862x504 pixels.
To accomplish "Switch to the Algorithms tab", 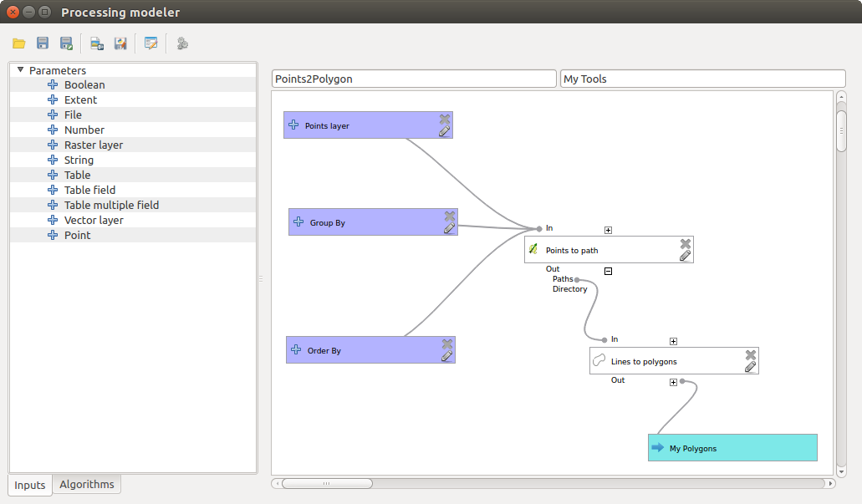I will click(x=87, y=485).
